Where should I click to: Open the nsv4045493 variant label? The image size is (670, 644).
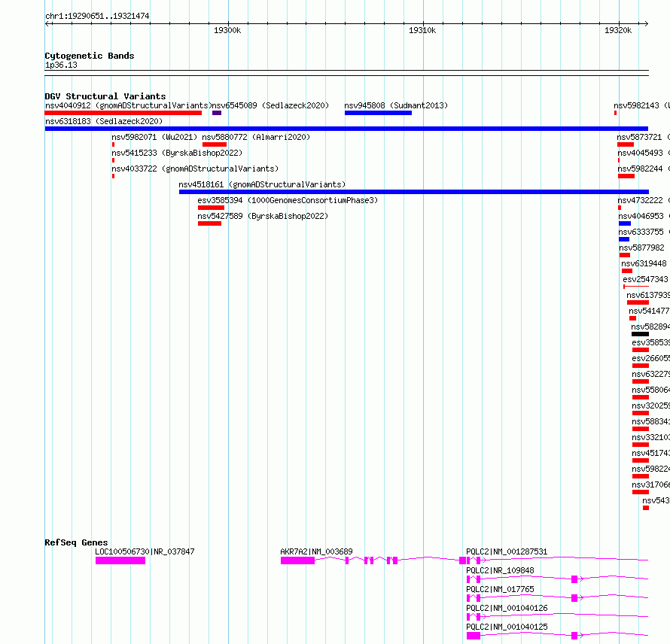(x=644, y=153)
